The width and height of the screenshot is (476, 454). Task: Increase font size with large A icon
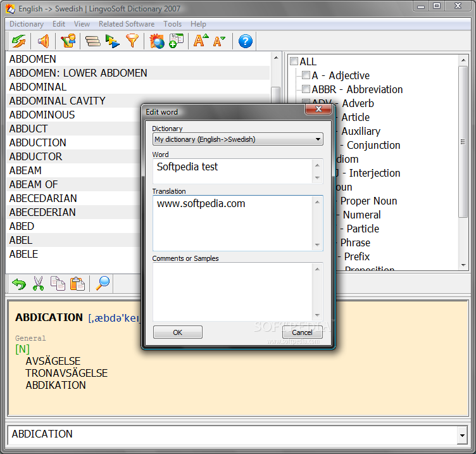(x=201, y=41)
